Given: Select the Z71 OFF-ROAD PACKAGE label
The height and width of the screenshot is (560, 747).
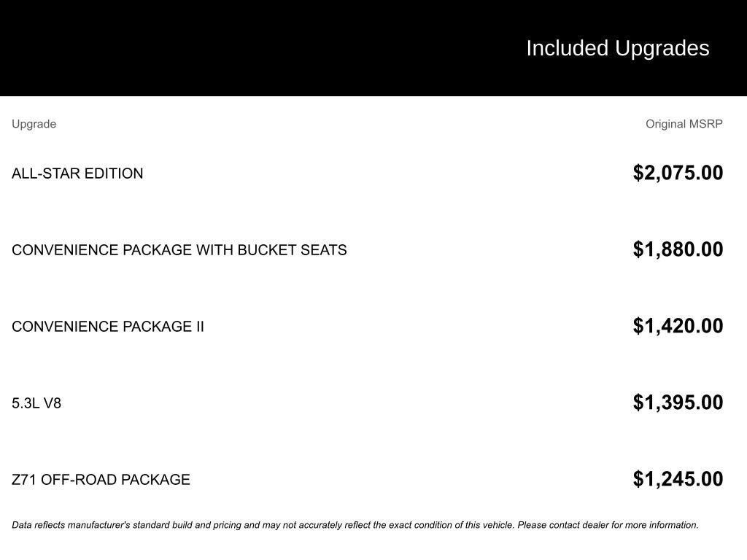Looking at the screenshot, I should [x=101, y=480].
